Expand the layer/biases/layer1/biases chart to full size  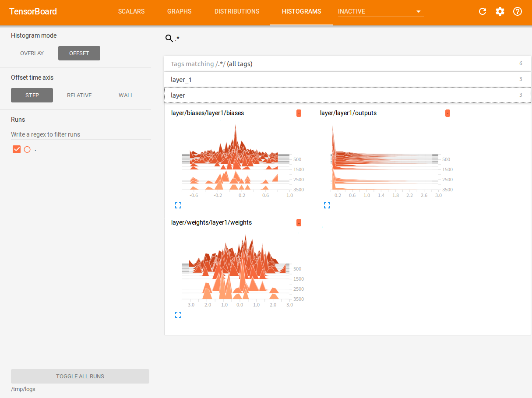pos(178,205)
